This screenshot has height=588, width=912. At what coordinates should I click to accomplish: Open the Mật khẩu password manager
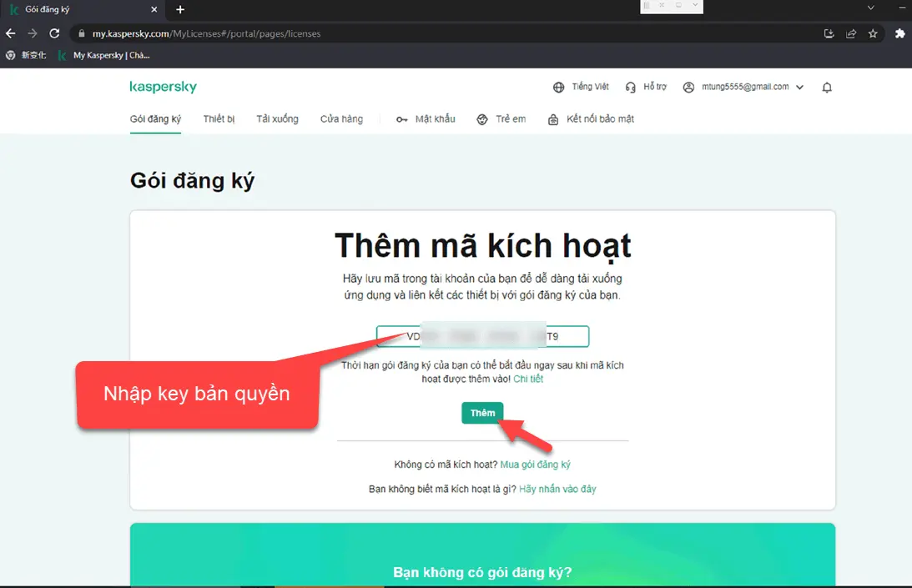click(426, 119)
